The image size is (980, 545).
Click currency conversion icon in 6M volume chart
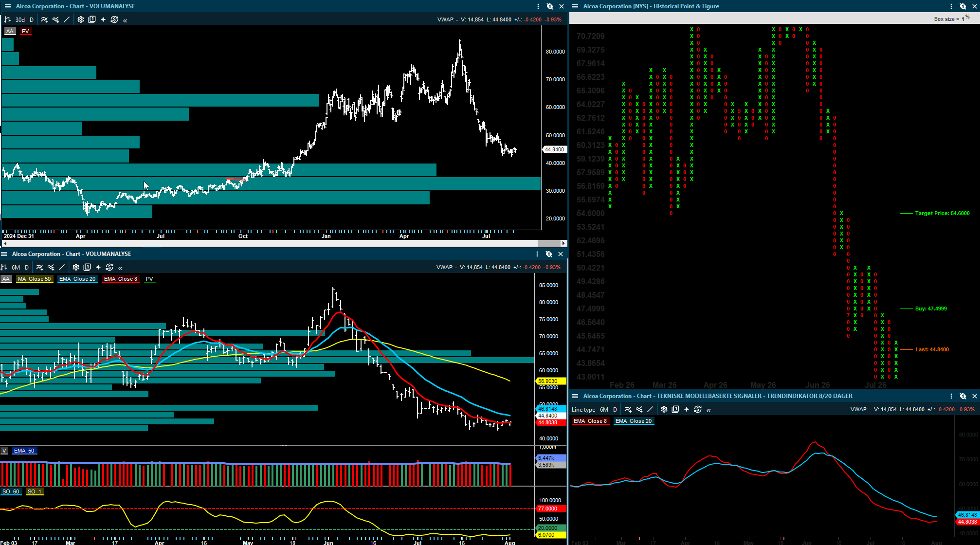(x=109, y=267)
